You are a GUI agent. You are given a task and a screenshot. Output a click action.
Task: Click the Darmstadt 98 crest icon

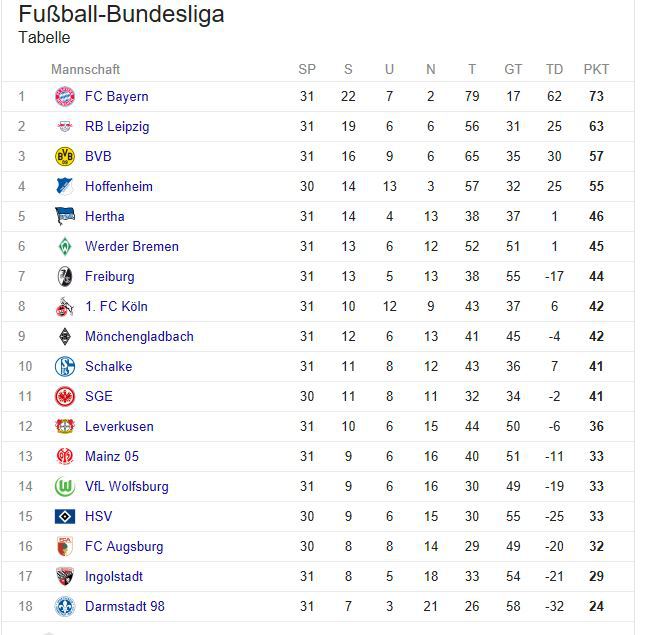65,607
